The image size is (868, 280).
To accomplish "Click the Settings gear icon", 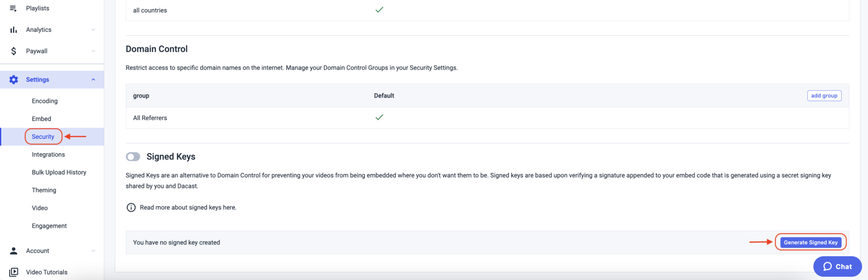I will pyautogui.click(x=14, y=79).
